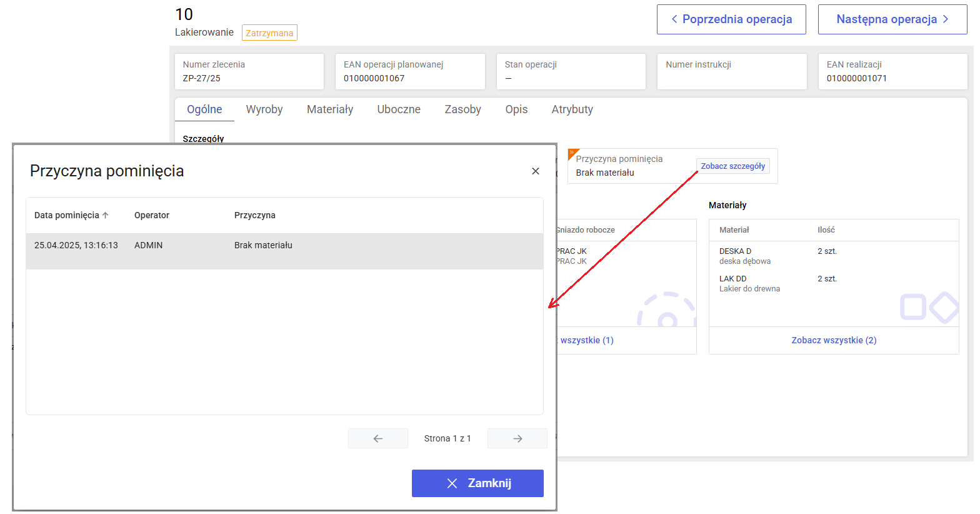The height and width of the screenshot is (514, 980).
Task: Click Zobacz szczegóły link
Action: 732,166
